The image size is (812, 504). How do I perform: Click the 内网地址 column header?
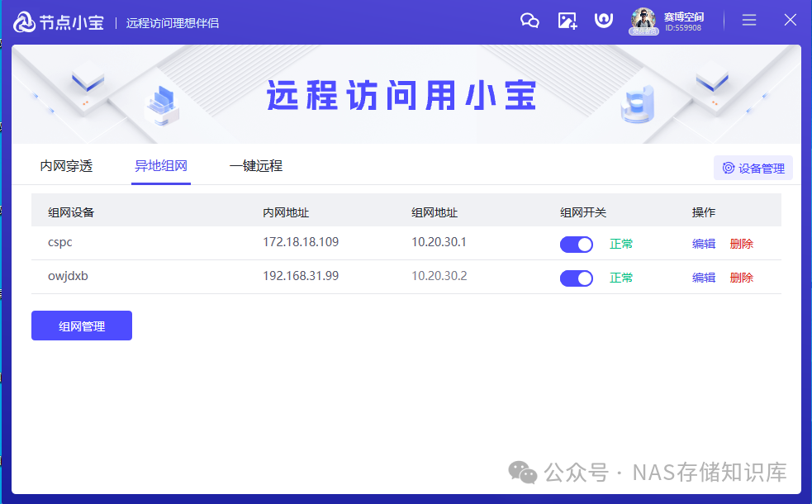tap(286, 212)
